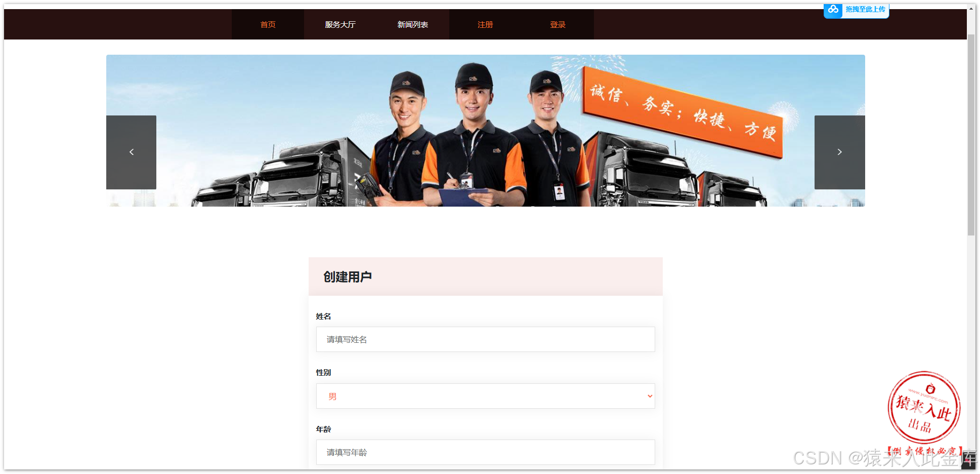This screenshot has width=980, height=474.
Task: Show previous banner slide with left arrow
Action: click(132, 152)
